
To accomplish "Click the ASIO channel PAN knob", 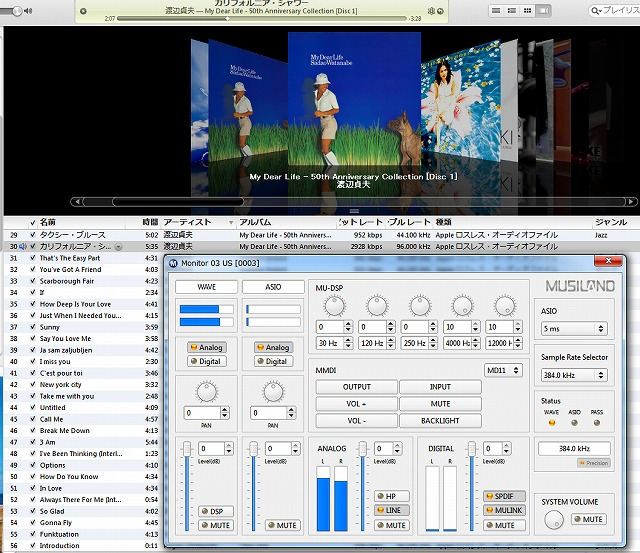I will (273, 392).
